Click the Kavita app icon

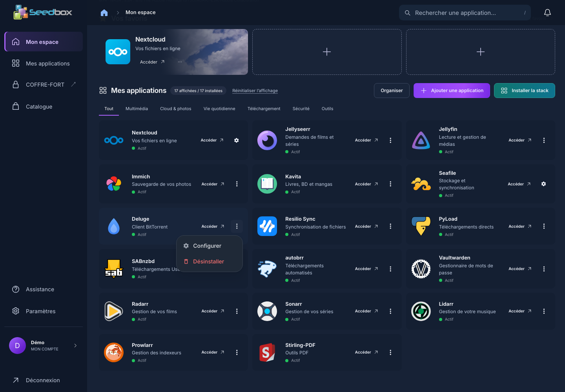click(x=267, y=184)
